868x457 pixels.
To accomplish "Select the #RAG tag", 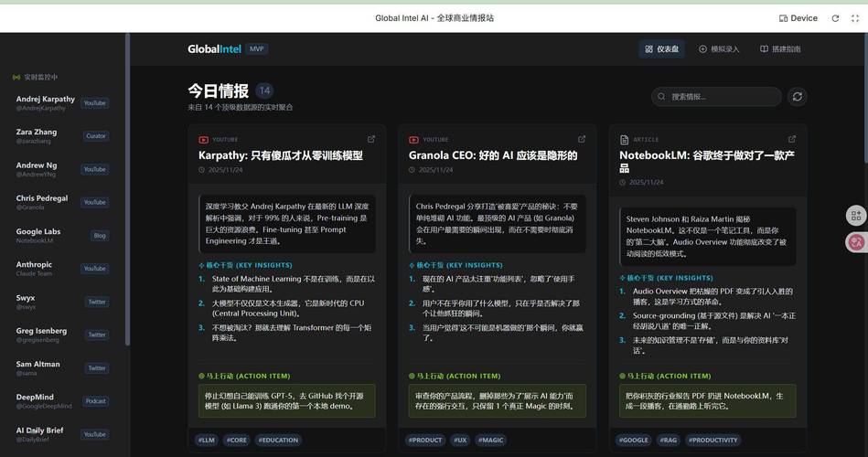I will coord(669,440).
